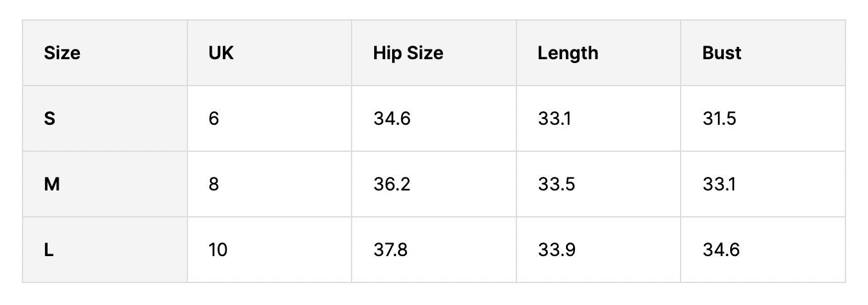
Task: Select the S size row label
Action: point(49,119)
